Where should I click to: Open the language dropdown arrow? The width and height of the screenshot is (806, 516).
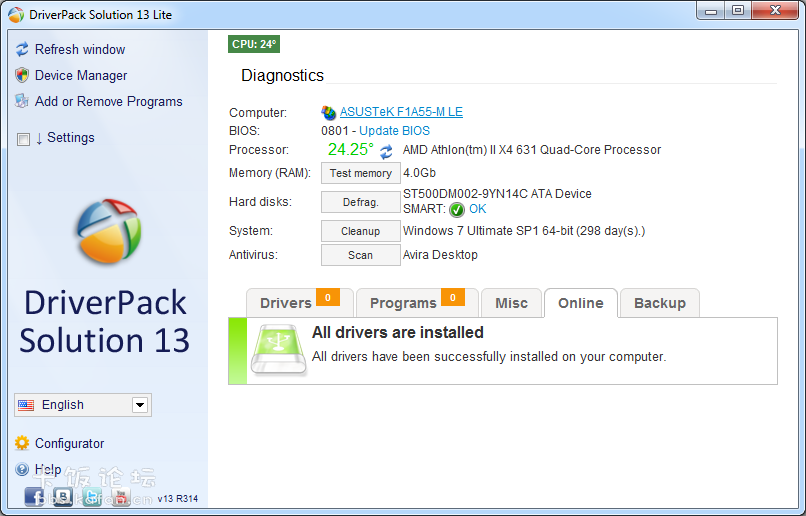pos(140,405)
